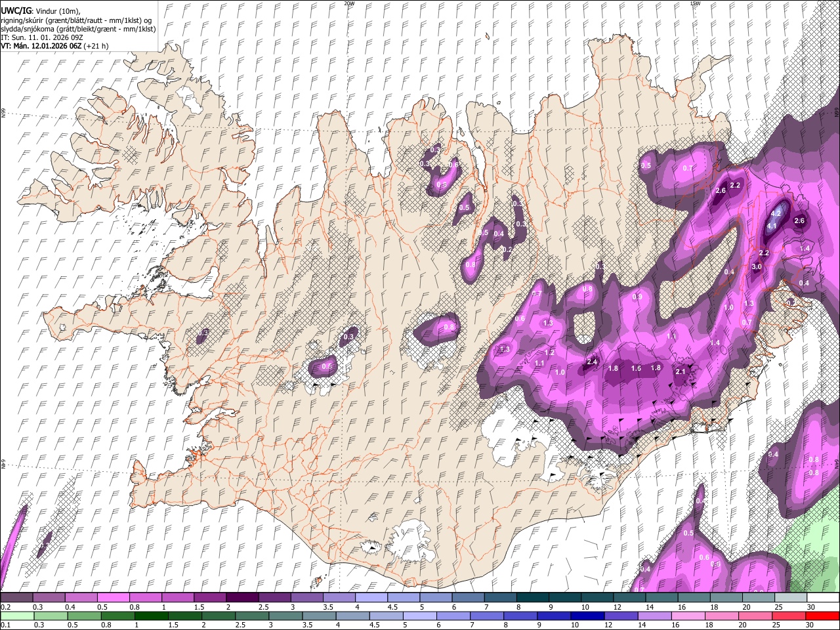840x630 pixels.
Task: Click the 2.1 precipitation value on the map
Action: [x=680, y=371]
